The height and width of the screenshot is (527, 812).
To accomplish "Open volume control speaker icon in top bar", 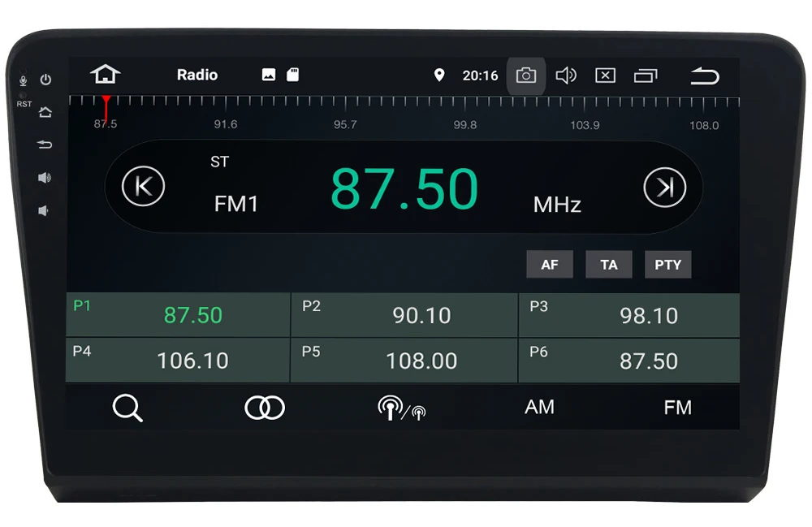I will (565, 76).
